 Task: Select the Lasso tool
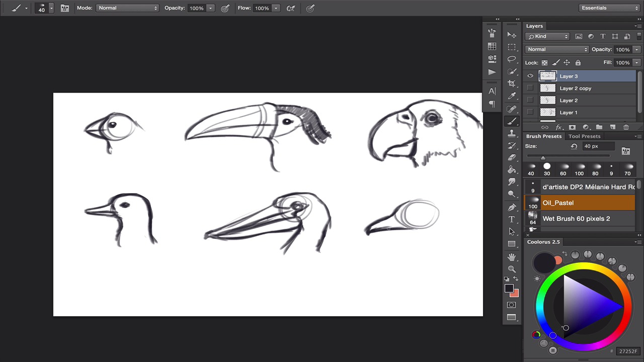pos(512,59)
